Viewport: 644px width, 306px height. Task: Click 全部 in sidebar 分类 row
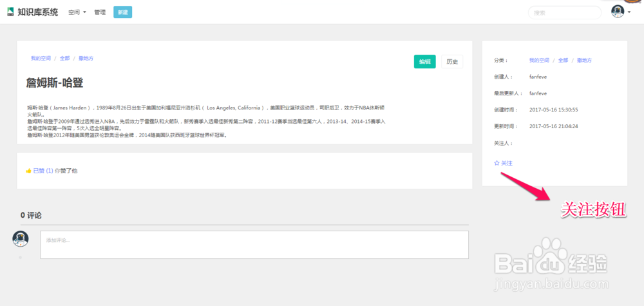click(x=563, y=61)
